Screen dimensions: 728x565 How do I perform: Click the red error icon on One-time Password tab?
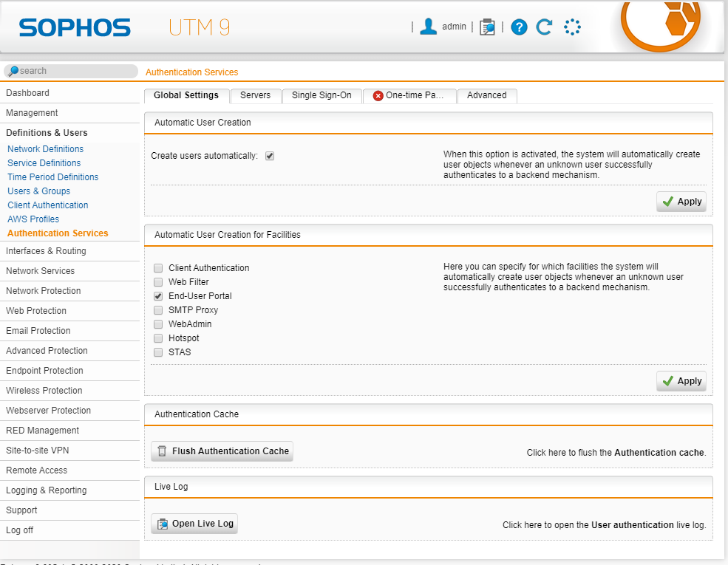pos(378,96)
